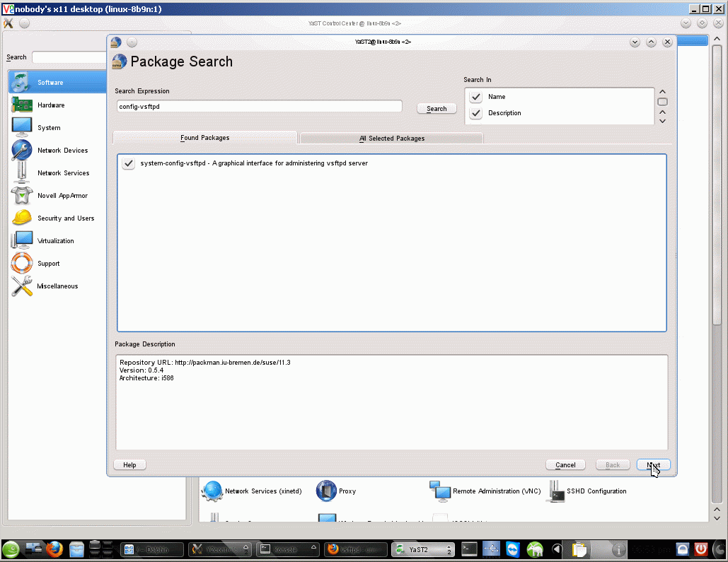Launch Network Services (xinetd) module
Viewport: 728px width, 562px height.
[x=252, y=491]
